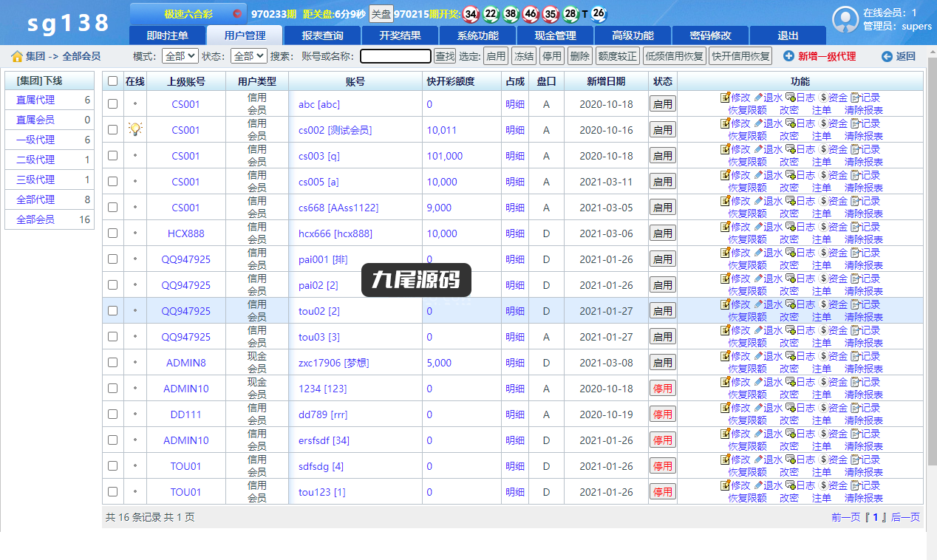Click the 资金 dollar icon for cs003

pyautogui.click(x=823, y=149)
